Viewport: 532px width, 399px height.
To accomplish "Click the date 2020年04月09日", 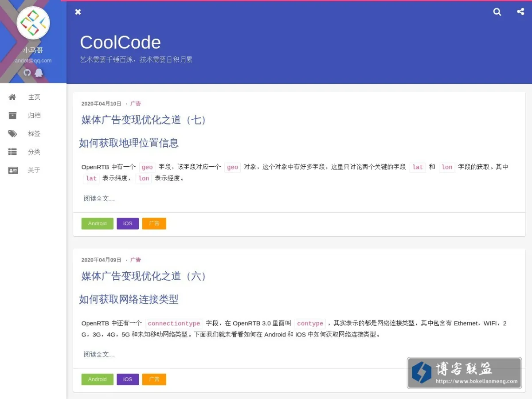I will [x=101, y=260].
